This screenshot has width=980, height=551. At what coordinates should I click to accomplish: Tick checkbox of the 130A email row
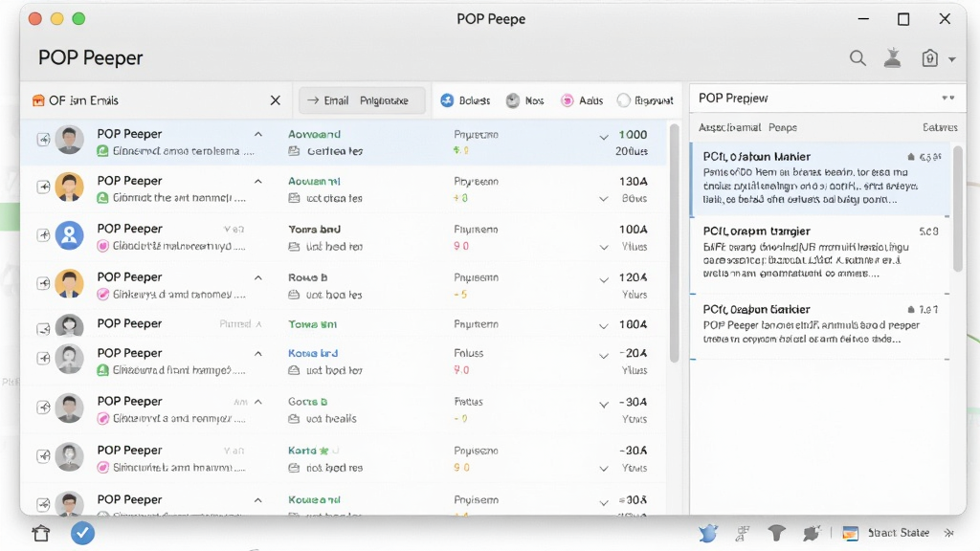pyautogui.click(x=43, y=187)
